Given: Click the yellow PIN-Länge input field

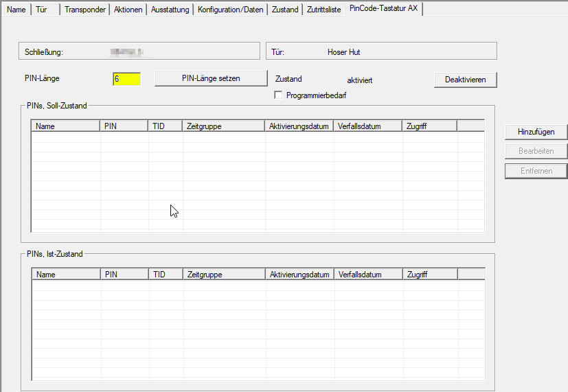Looking at the screenshot, I should click(126, 79).
